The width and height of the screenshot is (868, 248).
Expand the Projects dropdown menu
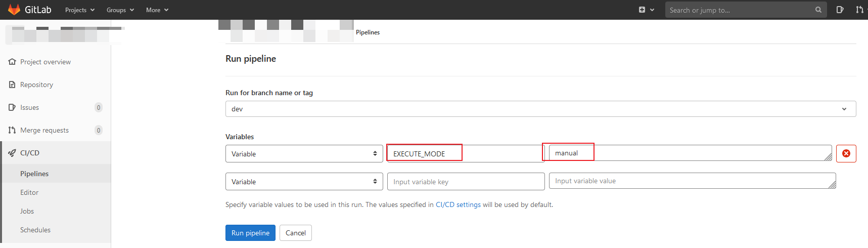tap(79, 10)
